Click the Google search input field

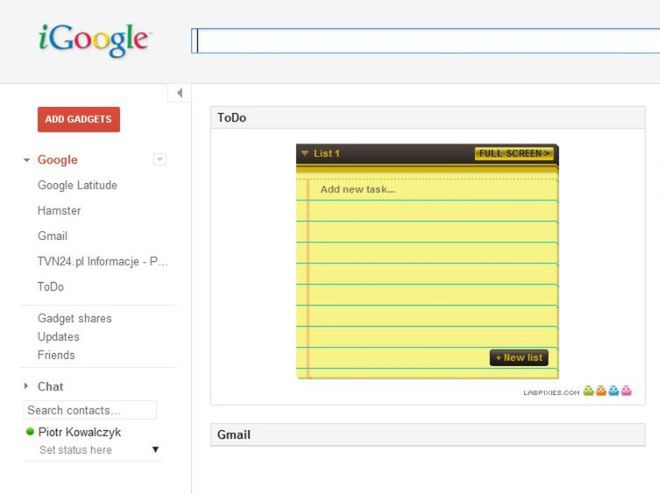click(x=426, y=41)
